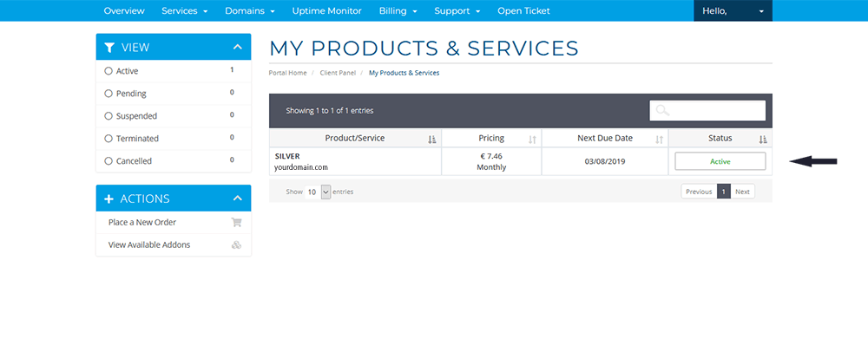Click the sort icon in Product/Service column
This screenshot has height=358, width=868.
(x=432, y=140)
